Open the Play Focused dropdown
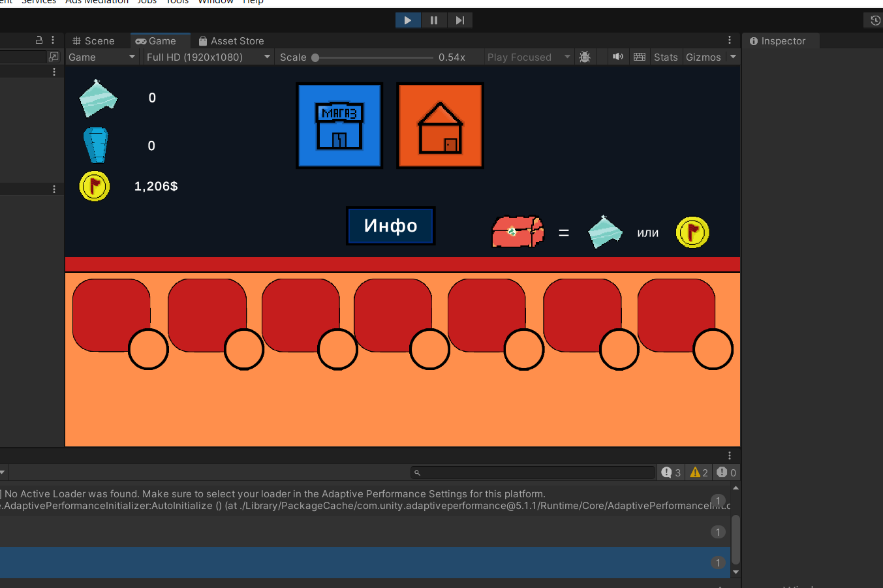Viewport: 883px width, 588px height. click(529, 57)
